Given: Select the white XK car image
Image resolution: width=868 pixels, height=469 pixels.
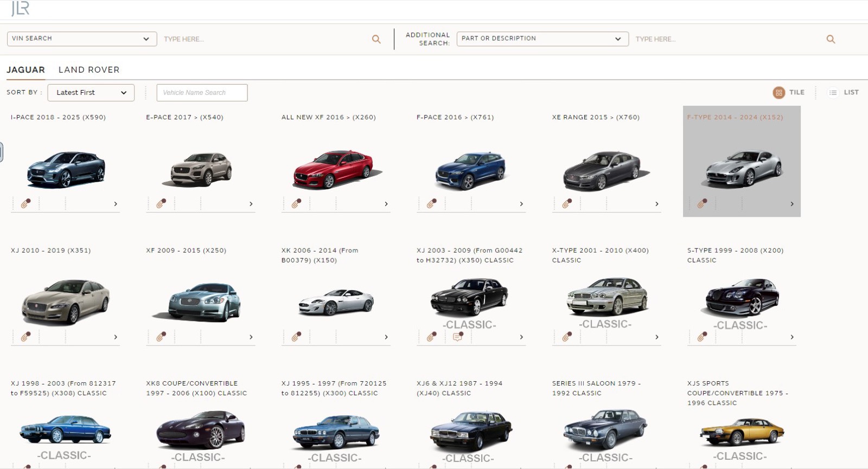Looking at the screenshot, I should coord(336,302).
